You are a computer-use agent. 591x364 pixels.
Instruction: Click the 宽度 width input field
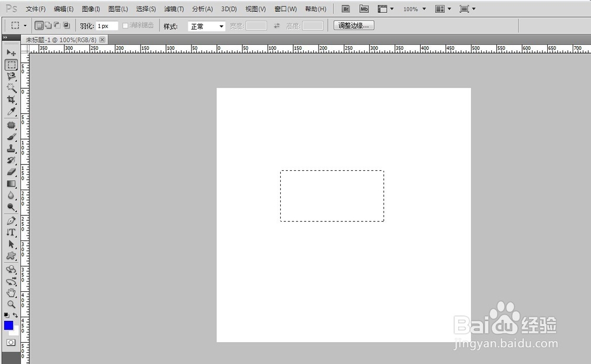tap(256, 26)
